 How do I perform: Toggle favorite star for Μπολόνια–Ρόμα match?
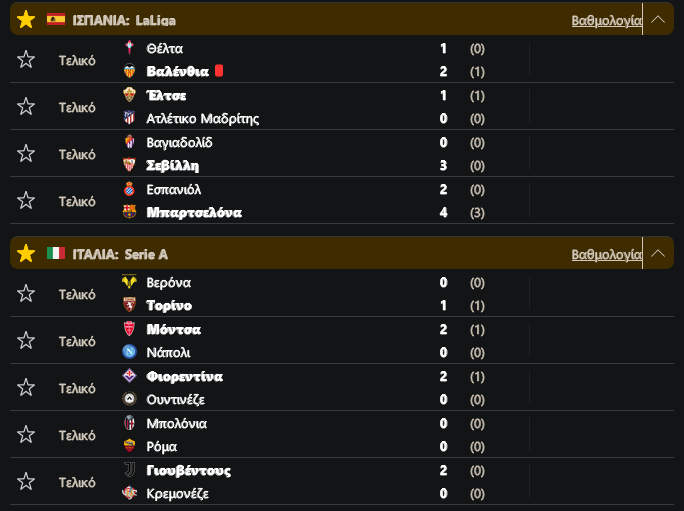[x=26, y=435]
